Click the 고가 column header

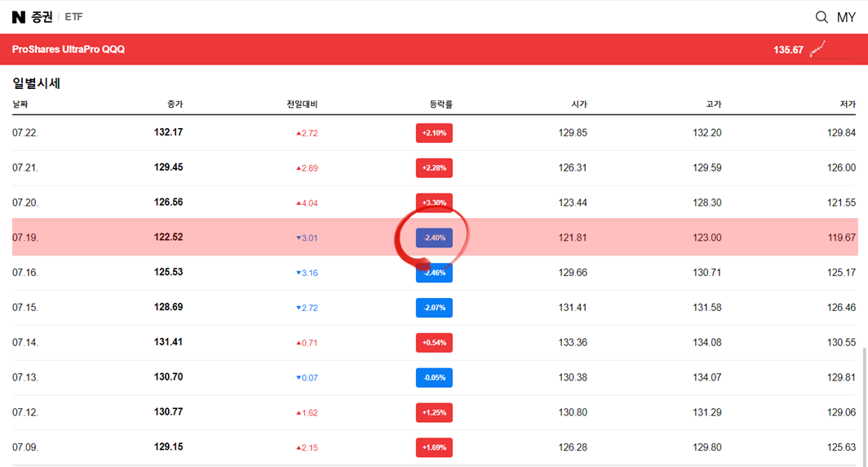[x=714, y=105]
